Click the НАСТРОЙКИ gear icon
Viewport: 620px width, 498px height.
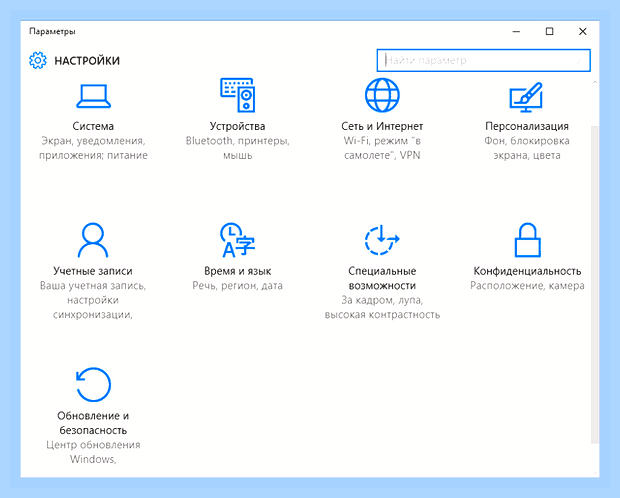tap(38, 61)
